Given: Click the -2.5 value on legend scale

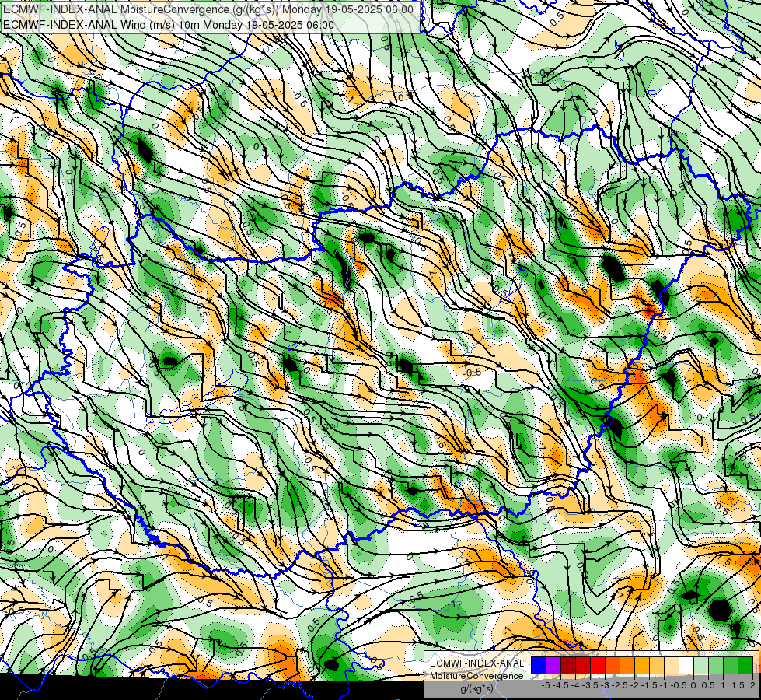Looking at the screenshot, I should (x=620, y=685).
